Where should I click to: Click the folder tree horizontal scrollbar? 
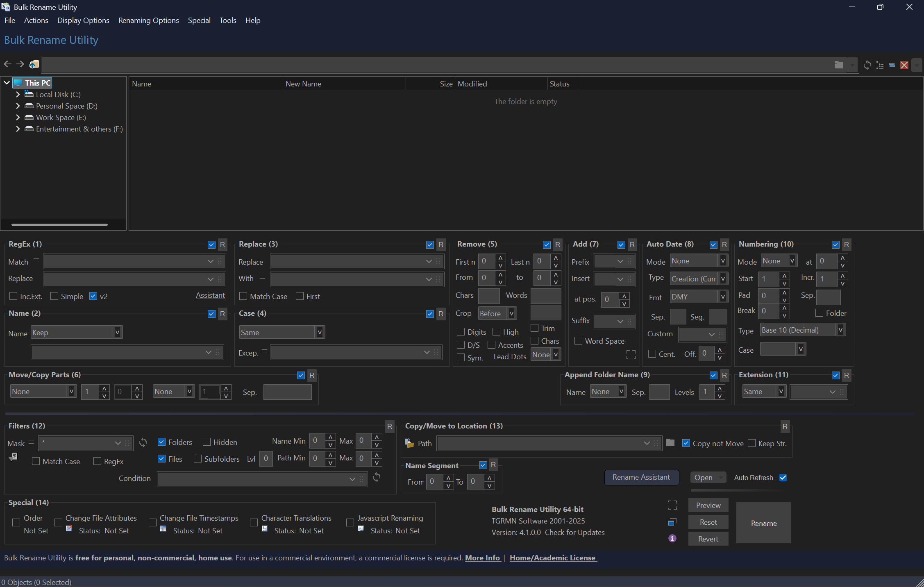pos(59,224)
